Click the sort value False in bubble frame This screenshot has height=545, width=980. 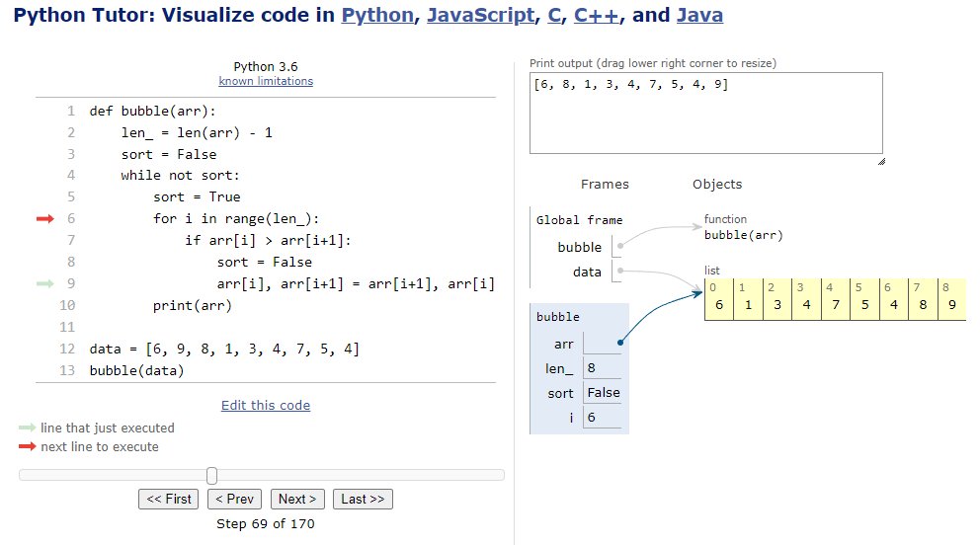[x=603, y=393]
